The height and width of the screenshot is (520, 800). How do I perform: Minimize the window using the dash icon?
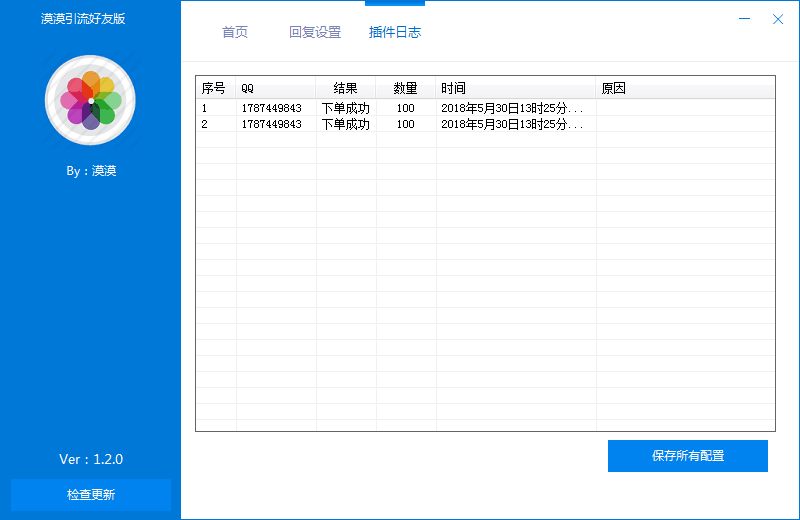coord(745,20)
